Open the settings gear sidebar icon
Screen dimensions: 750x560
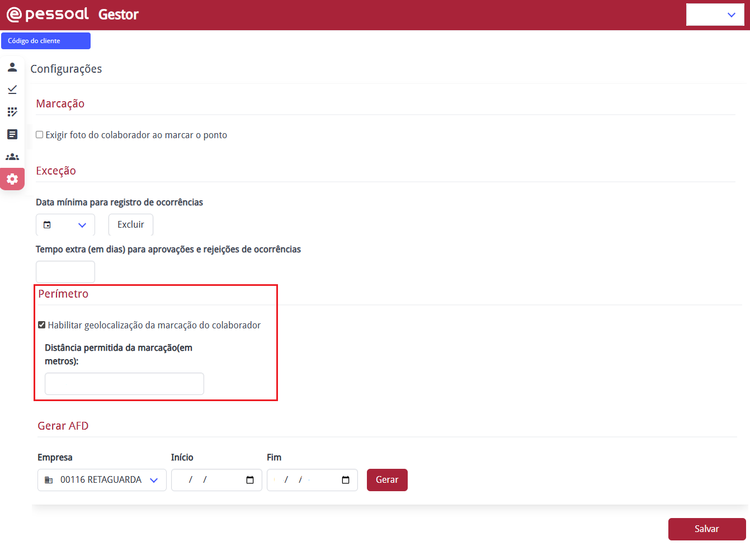12,179
